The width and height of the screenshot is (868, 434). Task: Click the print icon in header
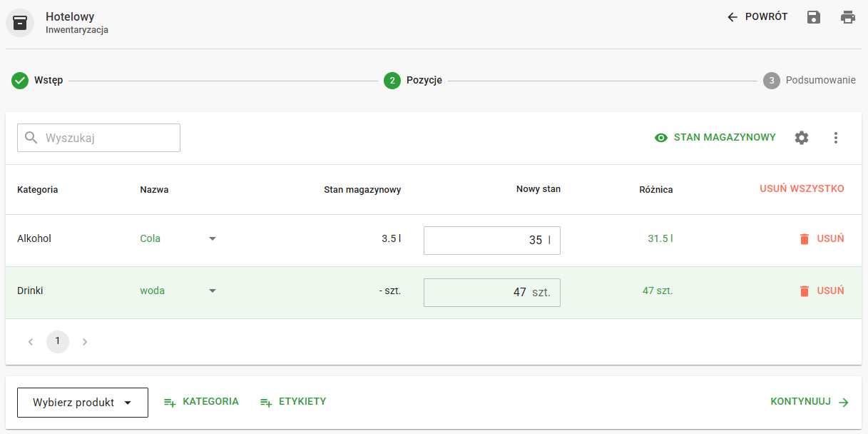click(847, 17)
